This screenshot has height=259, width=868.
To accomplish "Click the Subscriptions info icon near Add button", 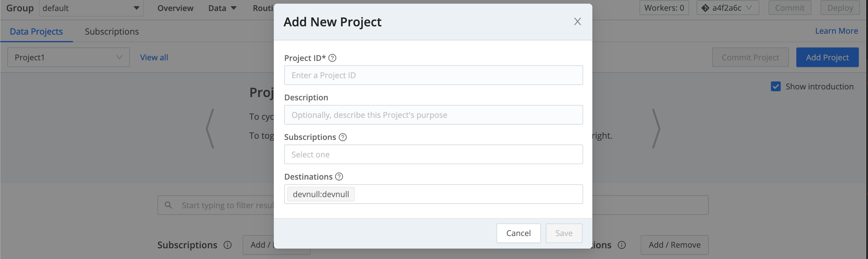I will pyautogui.click(x=228, y=245).
